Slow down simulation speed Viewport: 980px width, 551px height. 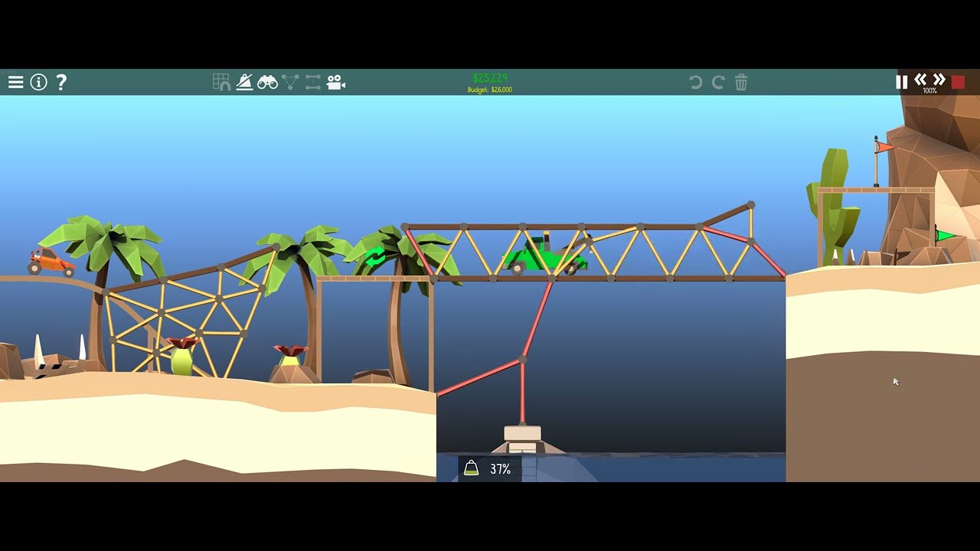[x=920, y=79]
